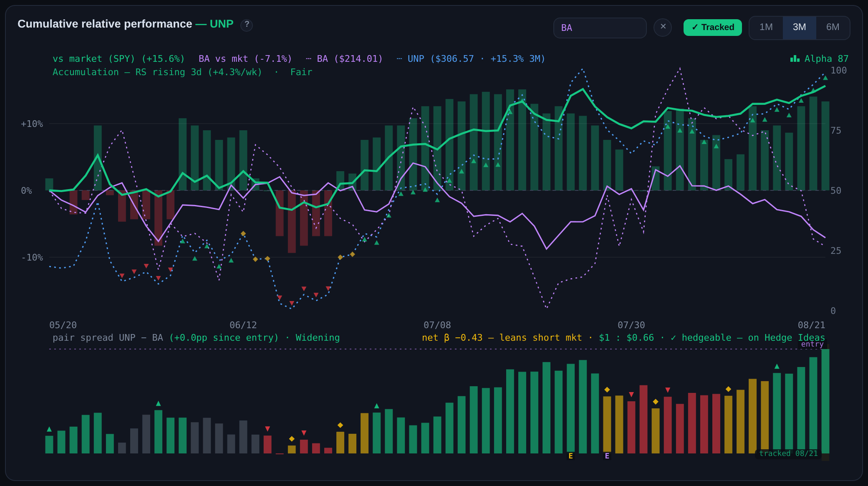This screenshot has height=486, width=868.
Task: Focus the BA comparison ticker input
Action: [x=600, y=28]
